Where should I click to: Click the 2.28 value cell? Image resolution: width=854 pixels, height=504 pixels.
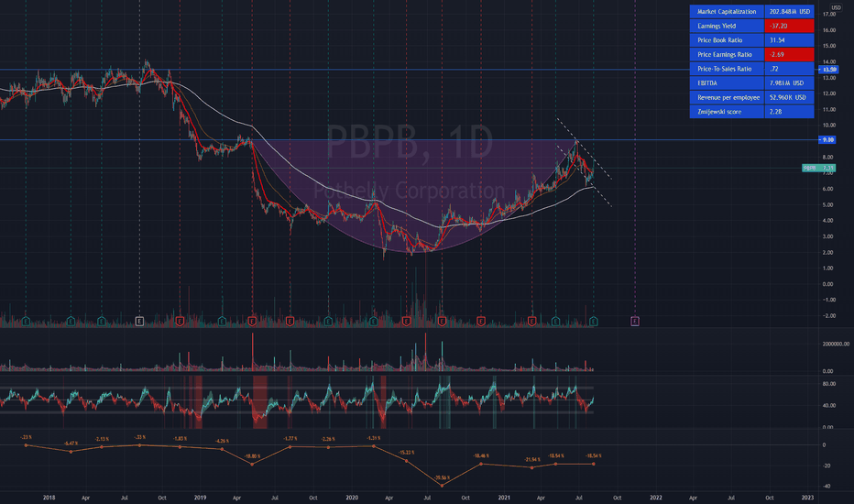click(x=789, y=112)
